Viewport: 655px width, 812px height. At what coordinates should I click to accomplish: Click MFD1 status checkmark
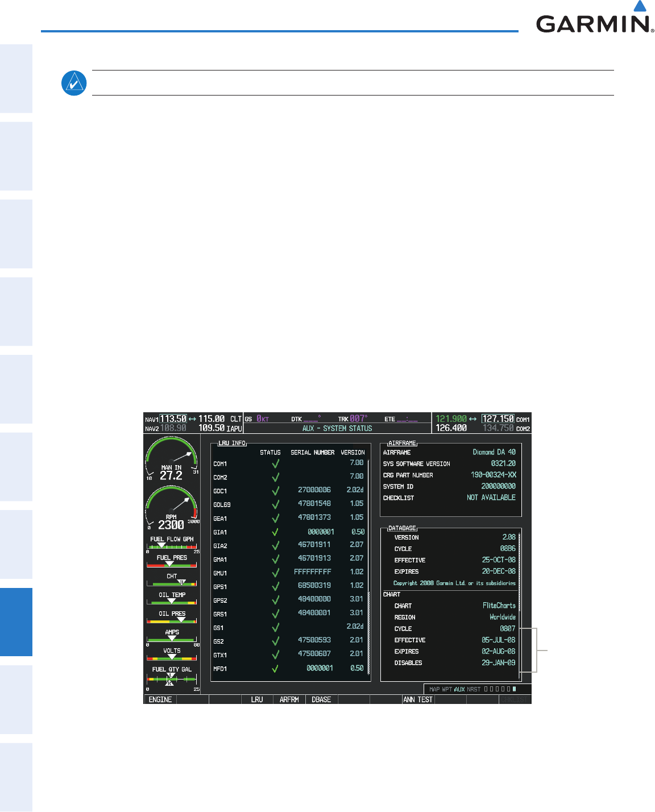point(276,668)
